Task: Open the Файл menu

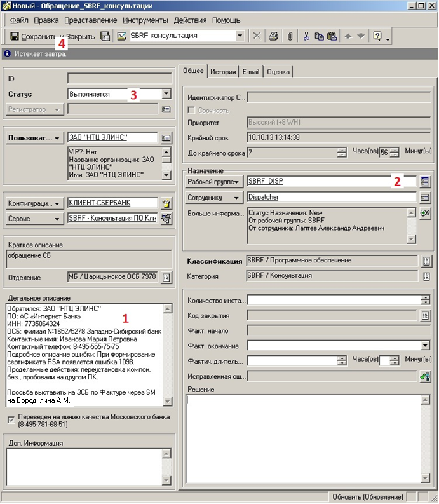Action: point(19,20)
